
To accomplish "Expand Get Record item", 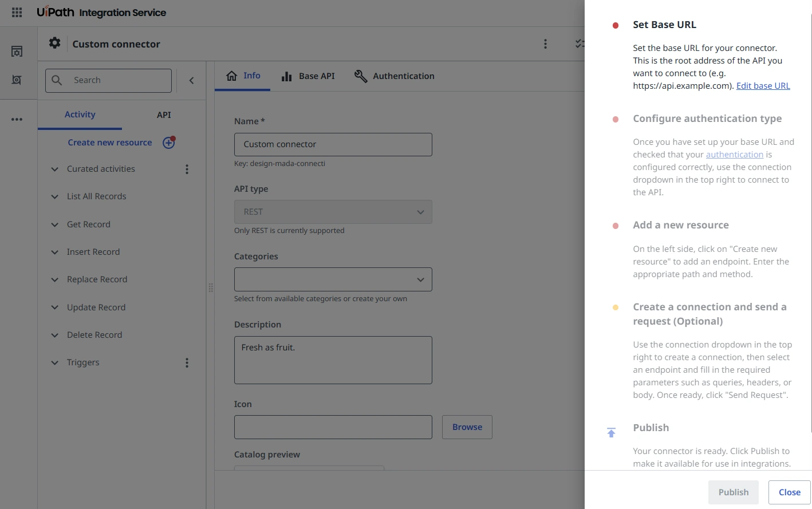I will point(55,224).
